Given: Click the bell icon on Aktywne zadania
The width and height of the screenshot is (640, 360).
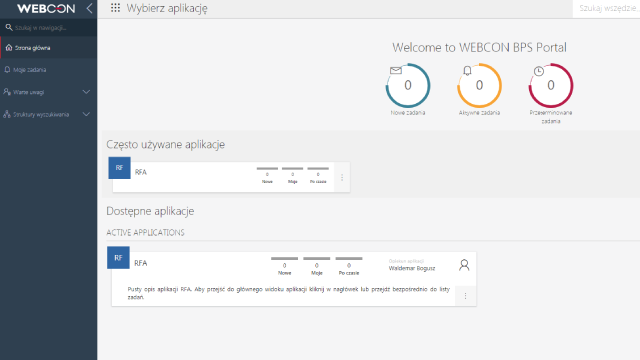Looking at the screenshot, I should (x=467, y=71).
